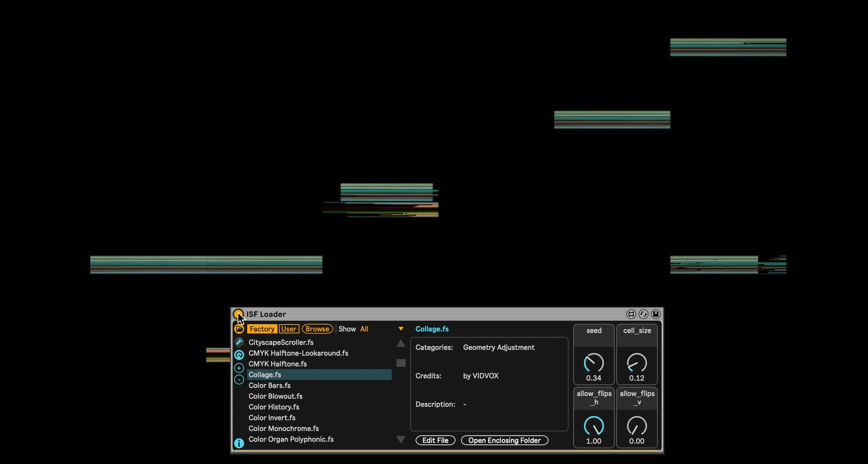This screenshot has height=464, width=868.
Task: Open the blue info icon
Action: pos(239,443)
